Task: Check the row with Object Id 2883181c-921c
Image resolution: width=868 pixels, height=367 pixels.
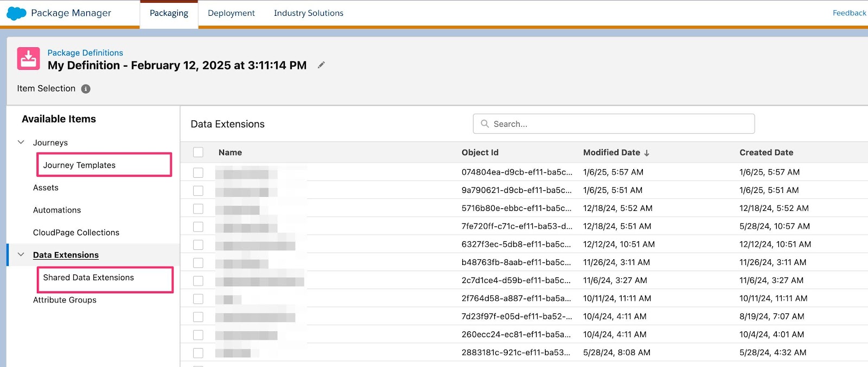Action: [198, 353]
